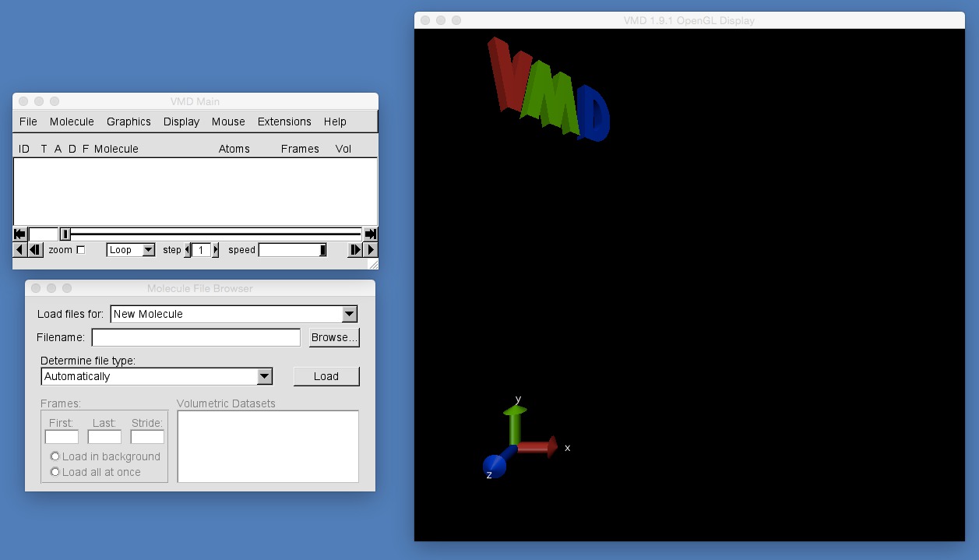The height and width of the screenshot is (560, 979).
Task: Click the molecule list area in VMD Main
Action: pos(195,192)
